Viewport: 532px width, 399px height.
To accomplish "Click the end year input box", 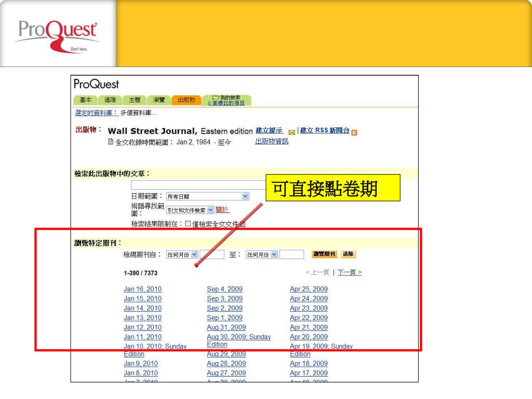I will 291,255.
